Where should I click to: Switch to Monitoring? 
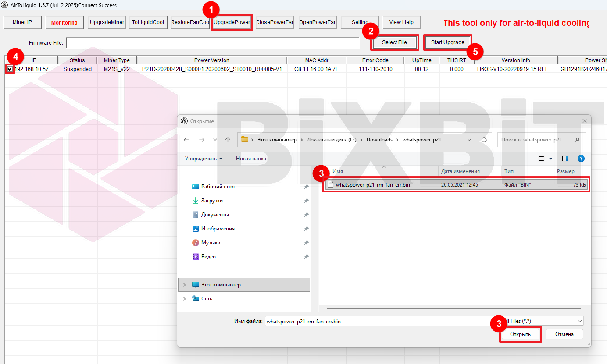click(x=64, y=22)
